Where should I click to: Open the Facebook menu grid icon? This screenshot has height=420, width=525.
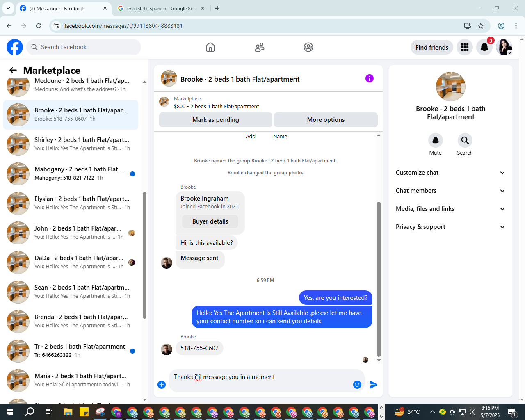pos(465,47)
